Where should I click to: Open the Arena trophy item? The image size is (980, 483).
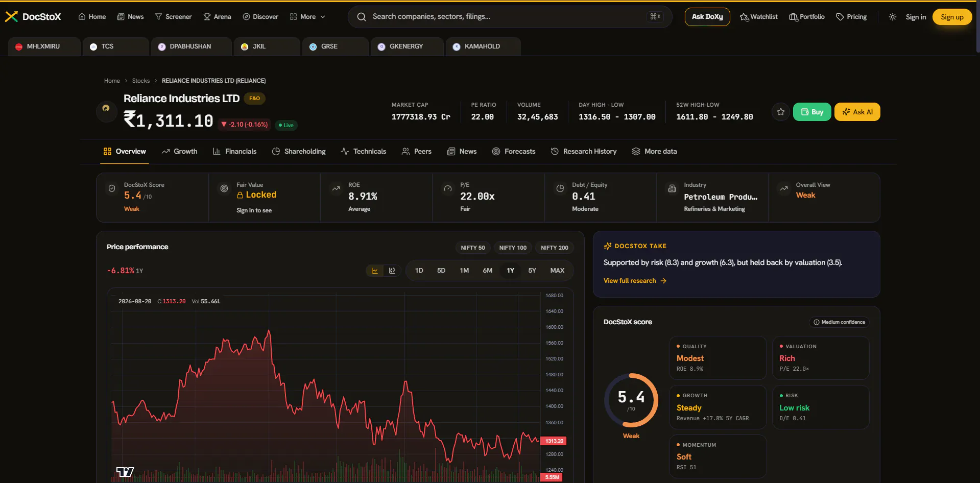[217, 17]
